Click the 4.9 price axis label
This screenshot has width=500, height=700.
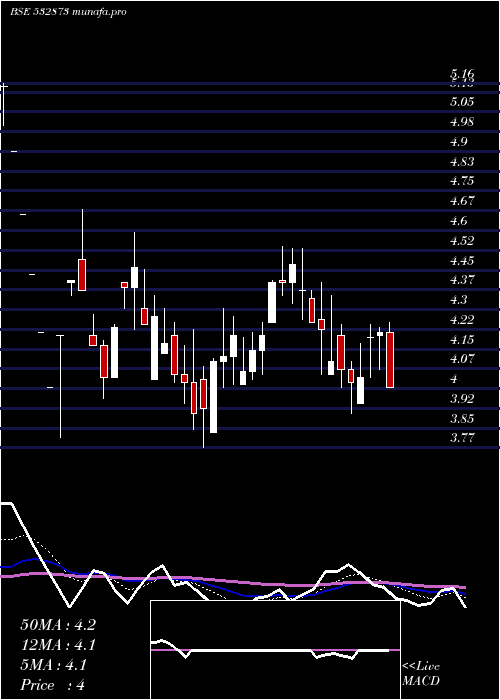(459, 142)
